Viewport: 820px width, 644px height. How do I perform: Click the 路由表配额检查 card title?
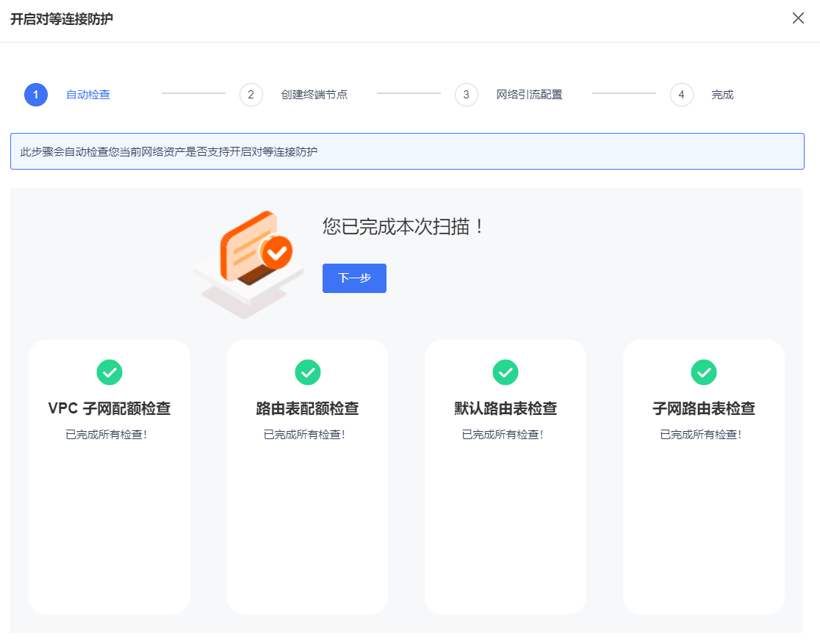(x=307, y=409)
